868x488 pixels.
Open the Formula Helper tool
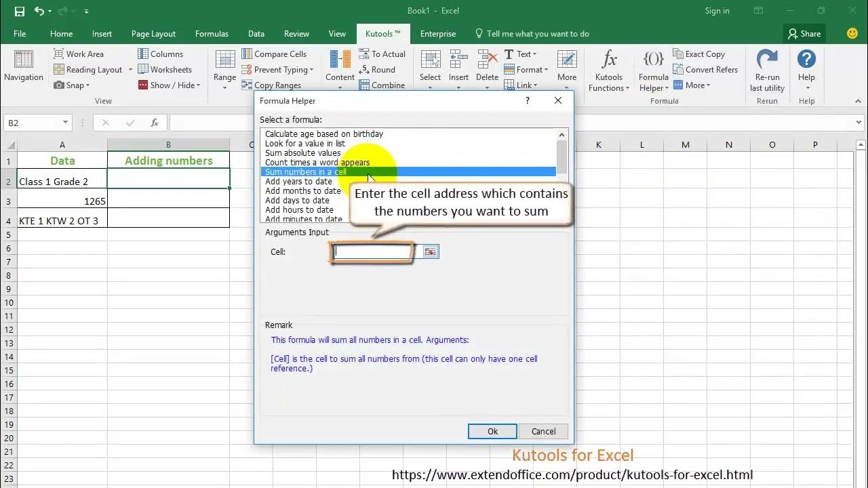click(x=654, y=69)
